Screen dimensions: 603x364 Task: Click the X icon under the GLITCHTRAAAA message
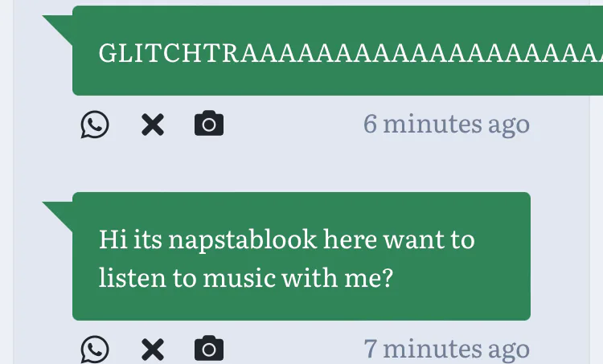click(x=152, y=125)
